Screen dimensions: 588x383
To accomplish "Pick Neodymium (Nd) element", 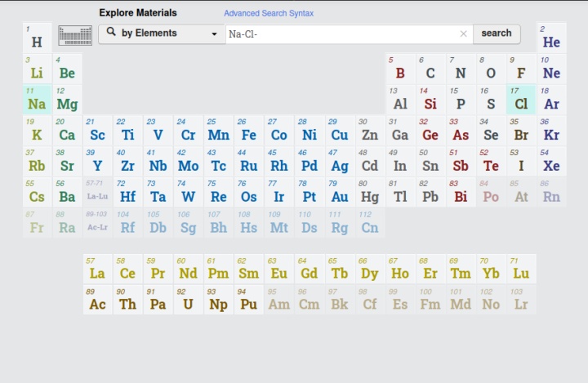I will (189, 269).
